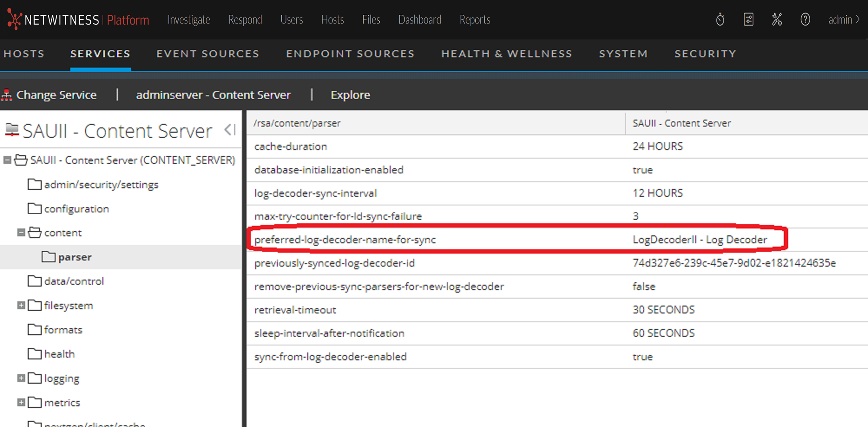This screenshot has height=427, width=868.
Task: Collapse the SAUII Content Server root node
Action: (x=7, y=160)
